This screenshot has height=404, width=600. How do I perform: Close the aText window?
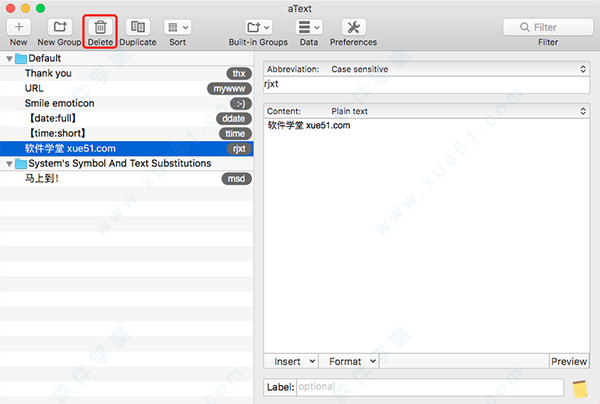[11, 8]
